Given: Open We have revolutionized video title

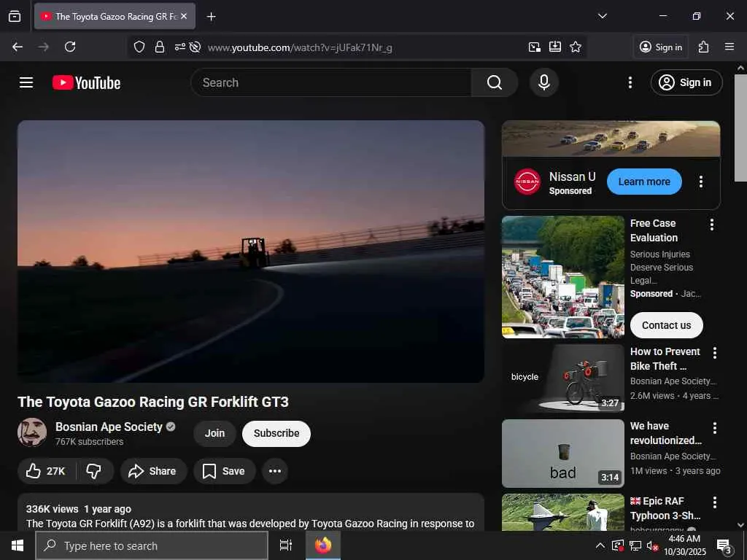Looking at the screenshot, I should coord(665,433).
